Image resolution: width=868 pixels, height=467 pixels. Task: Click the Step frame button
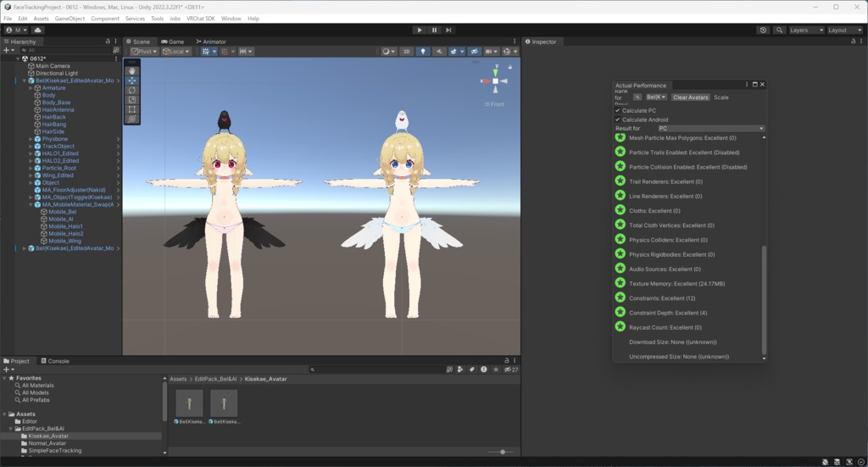pos(448,30)
